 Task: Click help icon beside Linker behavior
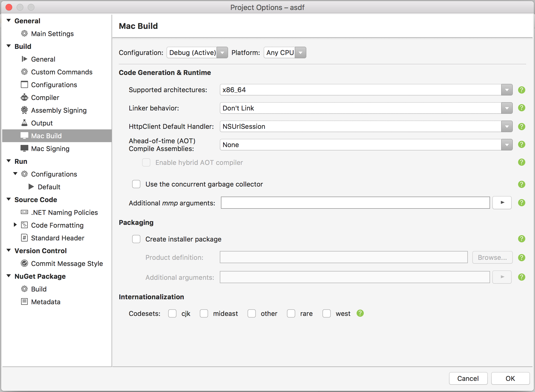(x=521, y=108)
